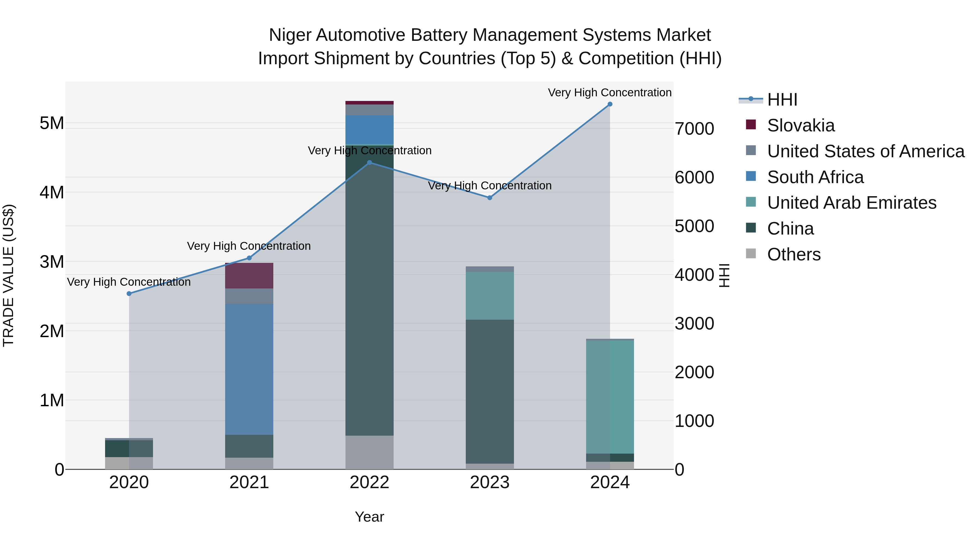Click the 7000 HHI axis tick label
This screenshot has height=551, width=980.
pyautogui.click(x=694, y=129)
